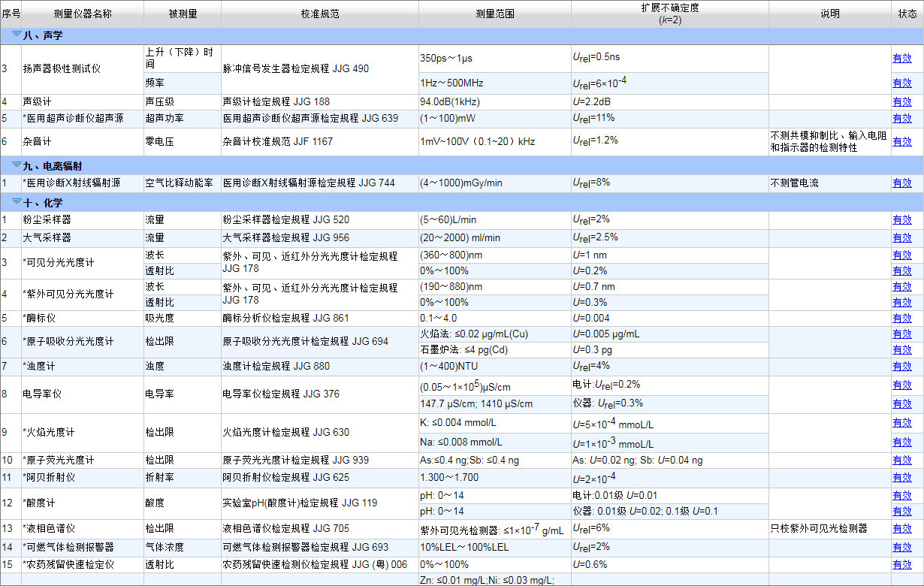
Task: Select the (4～1000)mGy/min range cell
Action: (494, 183)
